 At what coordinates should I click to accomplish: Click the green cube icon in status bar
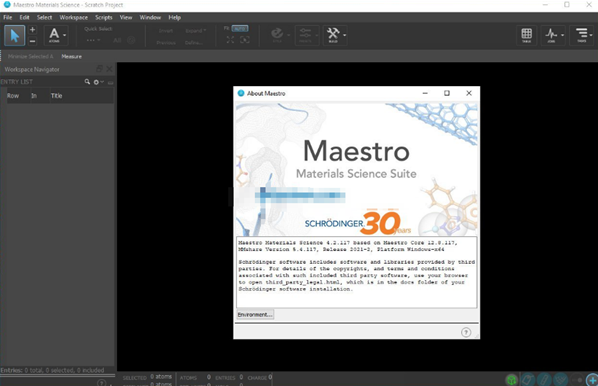(511, 380)
